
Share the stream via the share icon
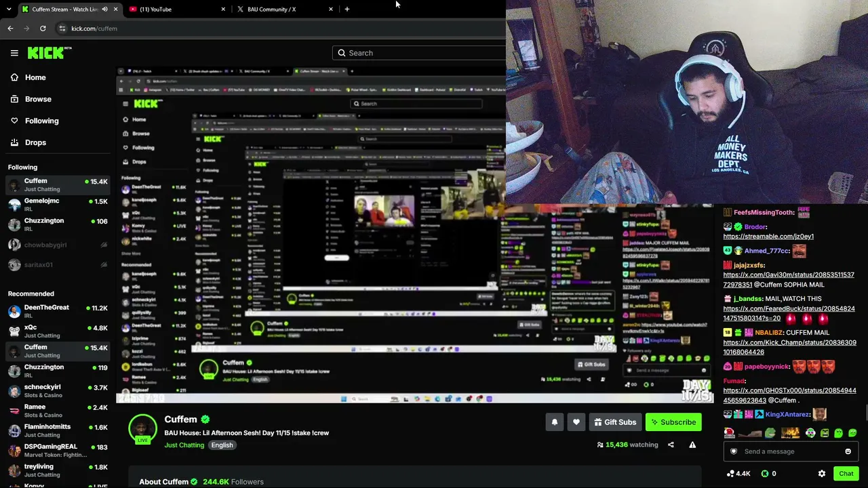(x=671, y=445)
